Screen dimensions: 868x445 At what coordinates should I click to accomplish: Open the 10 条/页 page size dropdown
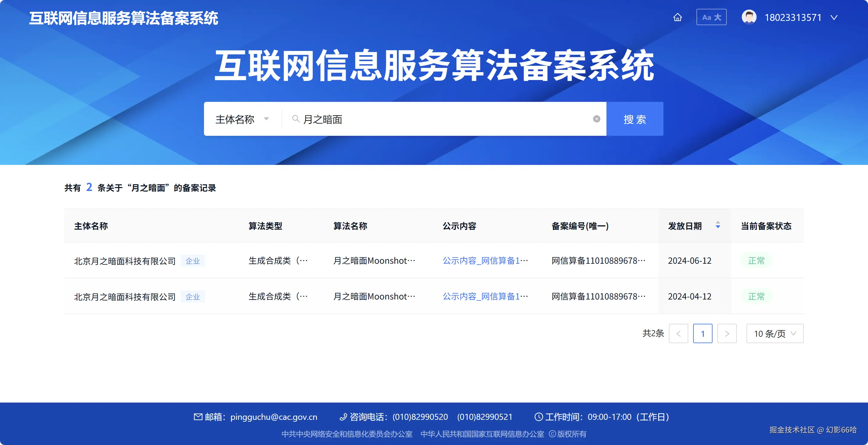coord(775,333)
